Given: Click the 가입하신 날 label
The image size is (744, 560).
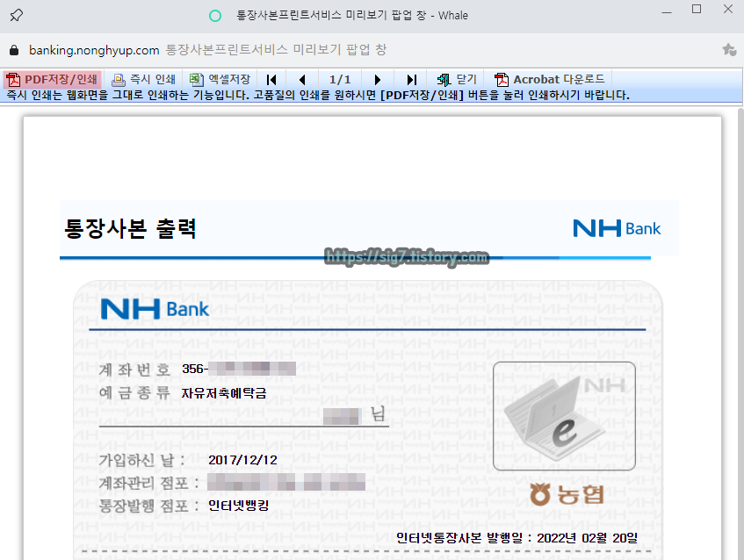Looking at the screenshot, I should coord(141,460).
